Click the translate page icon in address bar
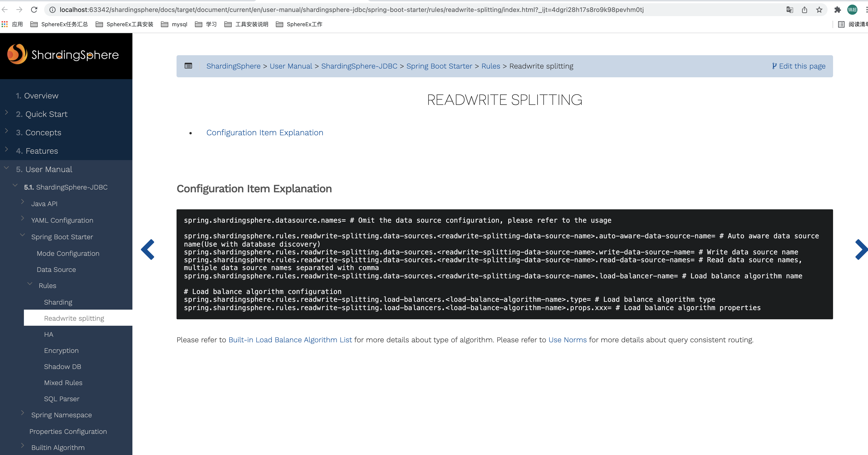This screenshot has width=868, height=455. tap(789, 10)
